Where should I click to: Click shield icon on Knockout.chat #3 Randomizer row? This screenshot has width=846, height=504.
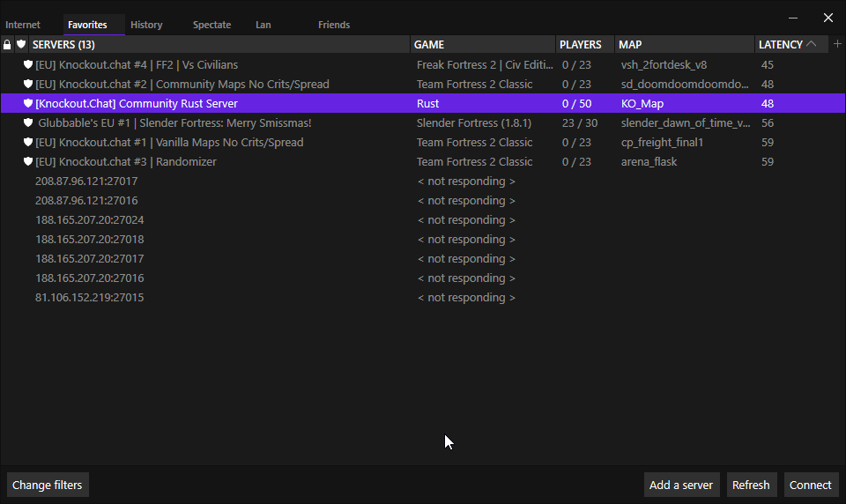tap(28, 162)
